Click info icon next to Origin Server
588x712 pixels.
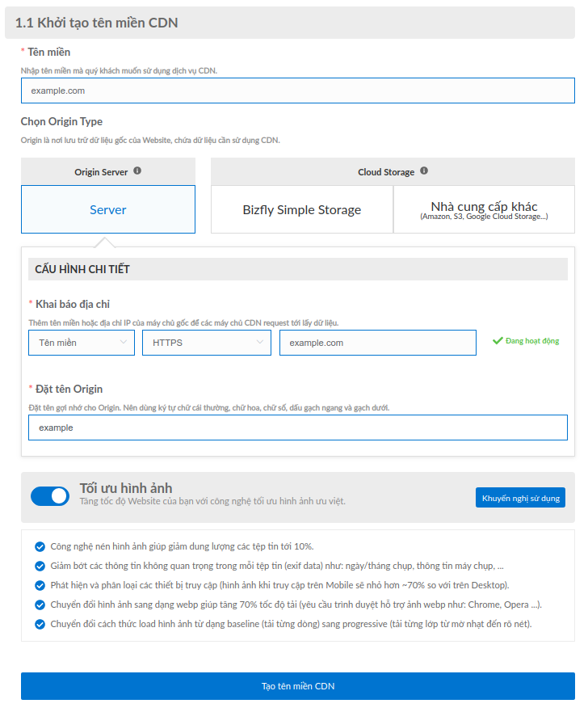[x=137, y=171]
